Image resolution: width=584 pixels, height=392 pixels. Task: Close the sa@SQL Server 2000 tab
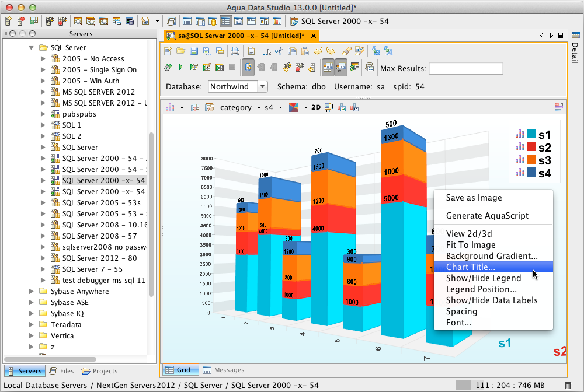314,36
